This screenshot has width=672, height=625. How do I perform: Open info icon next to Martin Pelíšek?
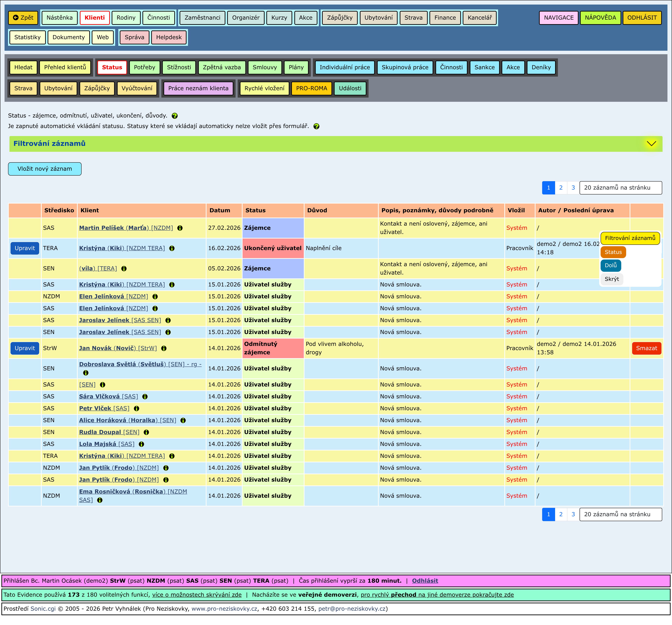(180, 228)
